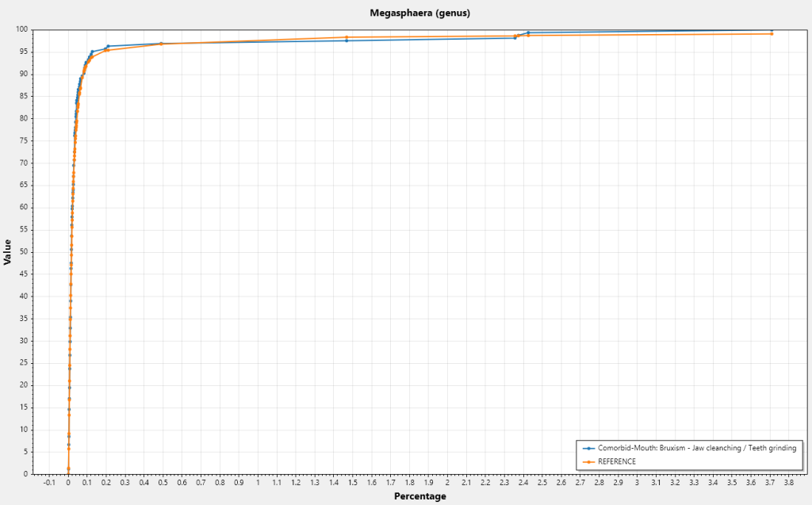Click the orange REFERENCE legend marker icon
The image size is (812, 505).
point(588,461)
